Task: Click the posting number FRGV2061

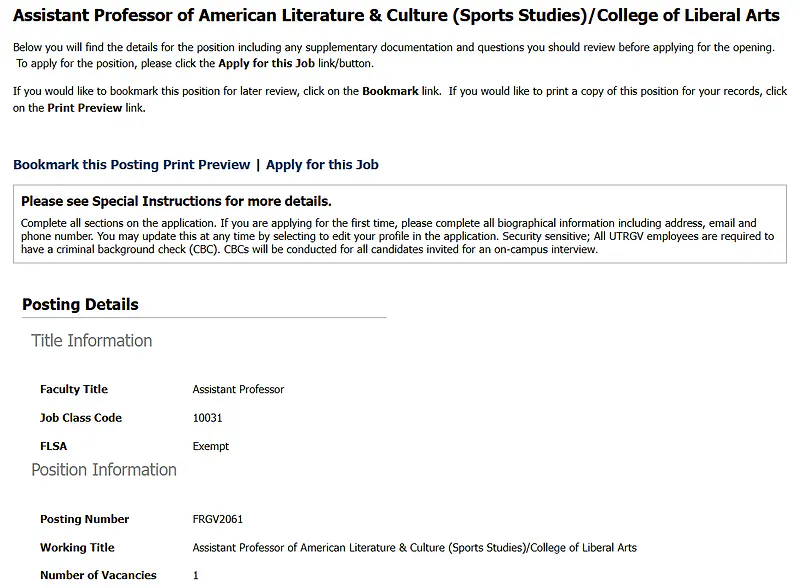Action: click(x=217, y=519)
